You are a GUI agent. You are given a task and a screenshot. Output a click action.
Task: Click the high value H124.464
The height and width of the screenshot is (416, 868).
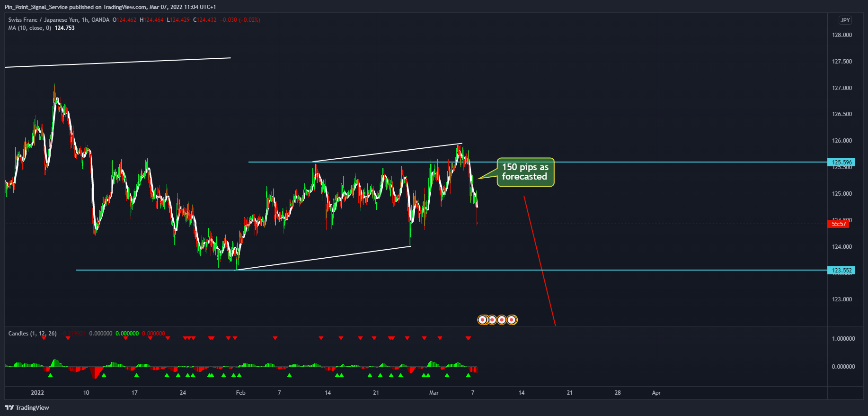(152, 20)
